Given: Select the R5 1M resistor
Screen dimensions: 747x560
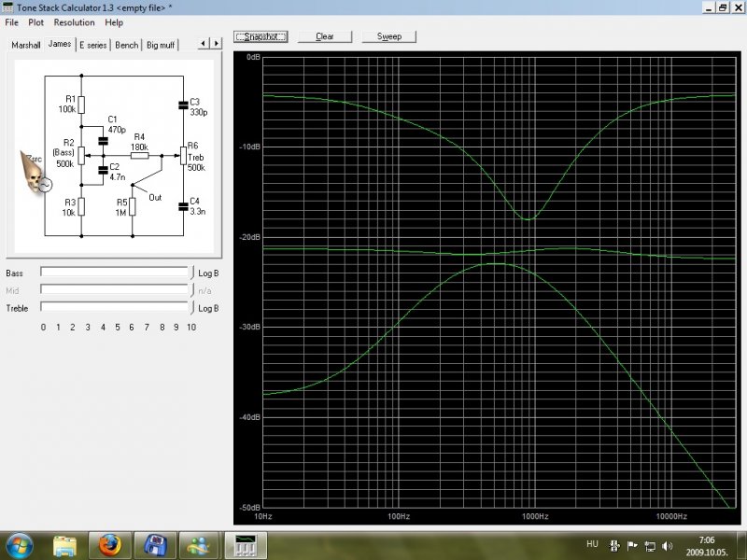Looking at the screenshot, I should point(133,207).
